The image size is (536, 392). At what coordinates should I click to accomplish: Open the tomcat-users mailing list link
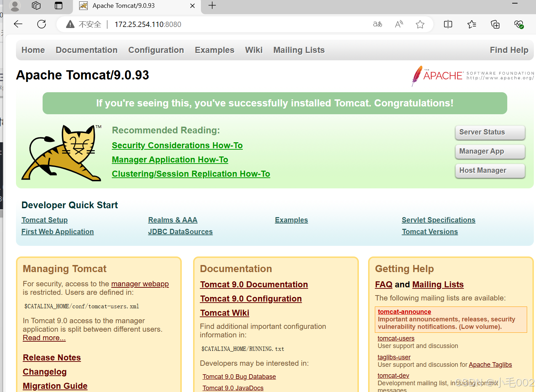[396, 338]
